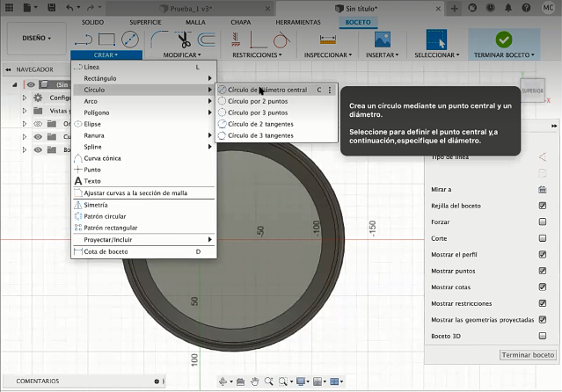Choose Patrón circular from Crear menu

(x=104, y=216)
